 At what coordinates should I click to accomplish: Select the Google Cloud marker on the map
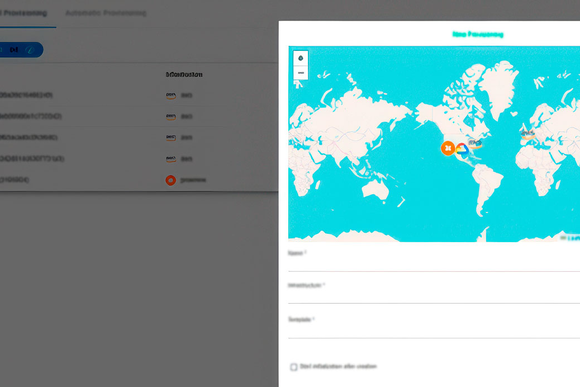pyautogui.click(x=462, y=149)
